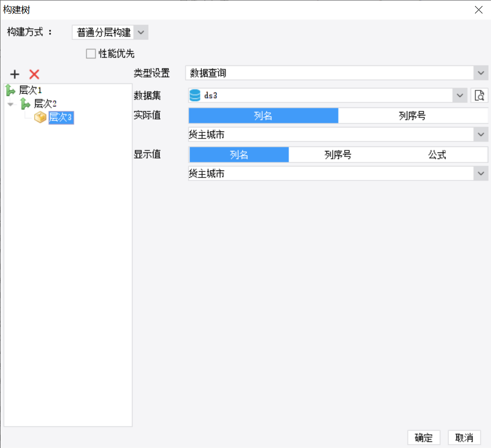Click the plus icon to add layer
This screenshot has height=448, width=491.
point(15,74)
